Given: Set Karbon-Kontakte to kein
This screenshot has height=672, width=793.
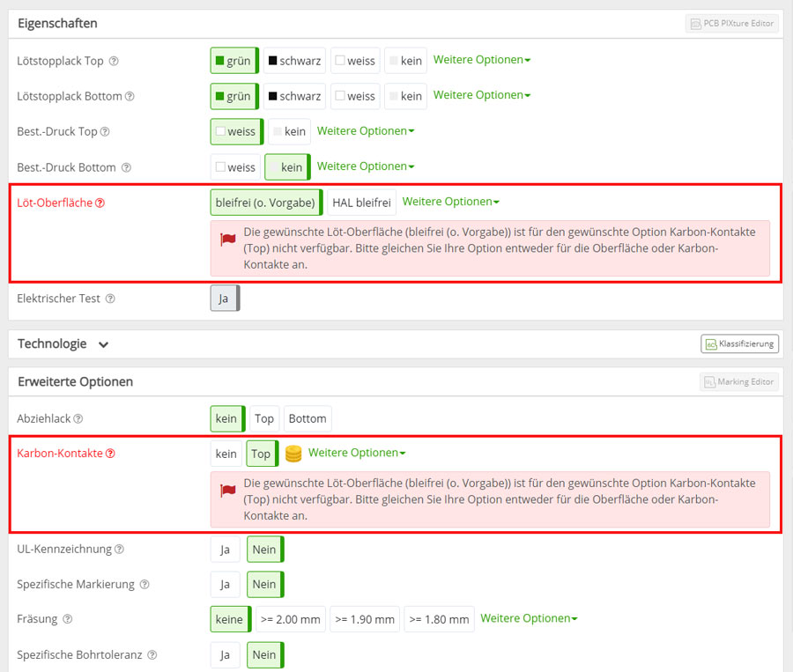Looking at the screenshot, I should 226,454.
